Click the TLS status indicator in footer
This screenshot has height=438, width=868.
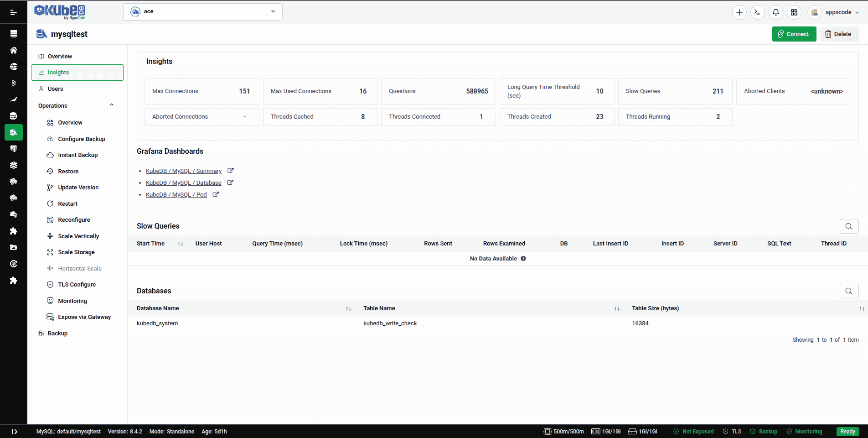click(x=732, y=432)
